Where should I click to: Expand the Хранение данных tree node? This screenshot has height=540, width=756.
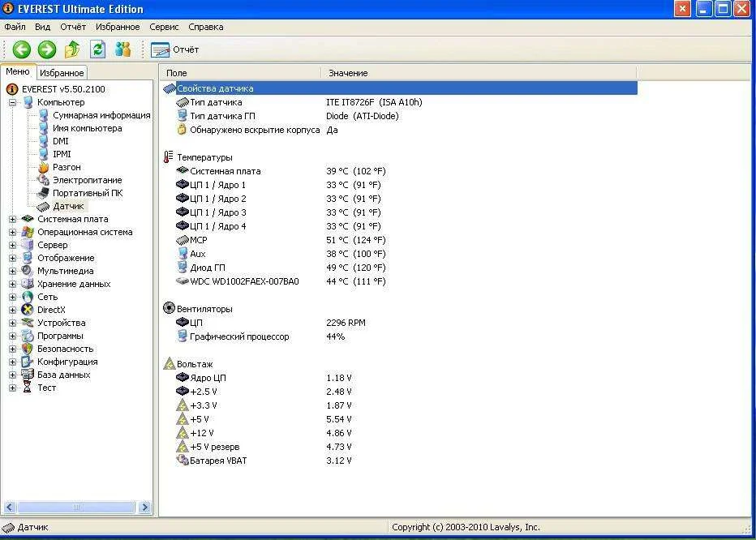[x=12, y=285]
